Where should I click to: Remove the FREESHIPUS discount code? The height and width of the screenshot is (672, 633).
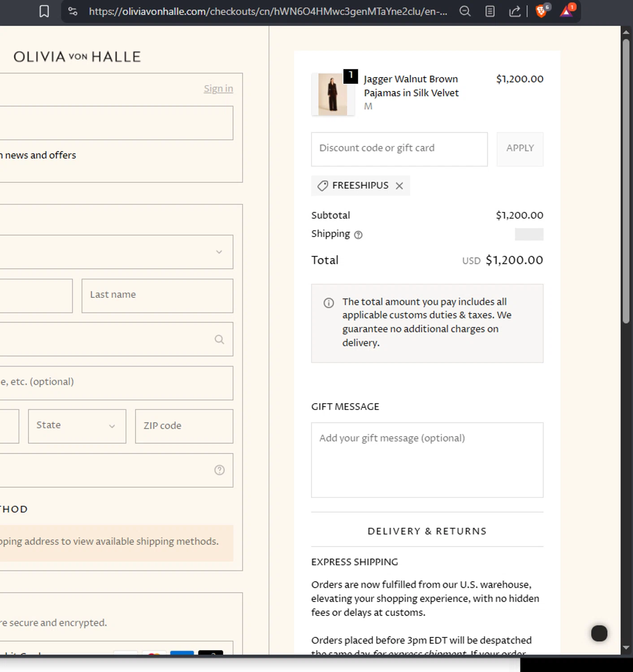[x=399, y=186]
